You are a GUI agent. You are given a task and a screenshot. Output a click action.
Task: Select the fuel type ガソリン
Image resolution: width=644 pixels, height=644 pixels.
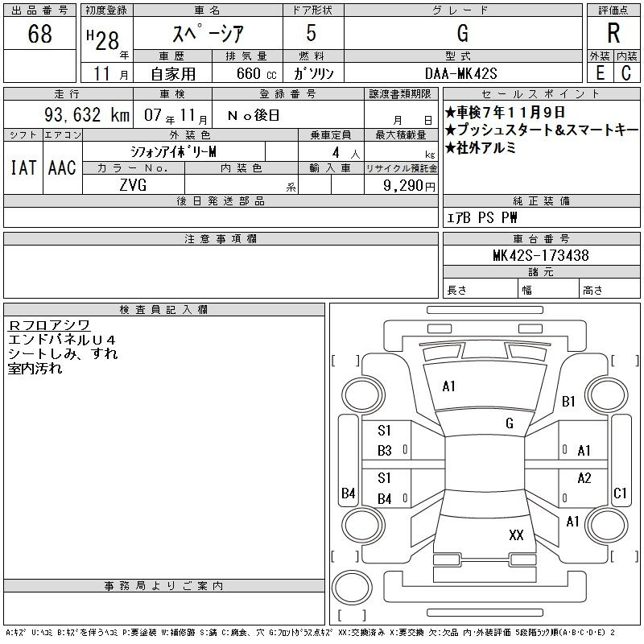313,73
